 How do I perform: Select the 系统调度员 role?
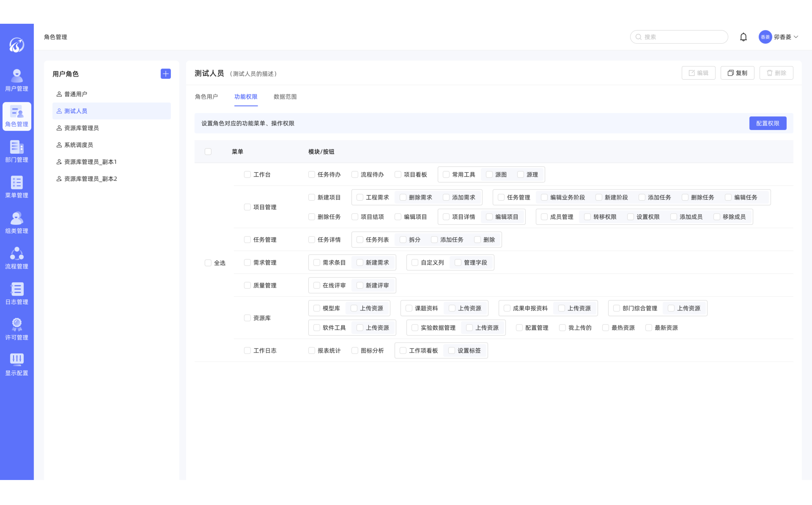click(111, 145)
